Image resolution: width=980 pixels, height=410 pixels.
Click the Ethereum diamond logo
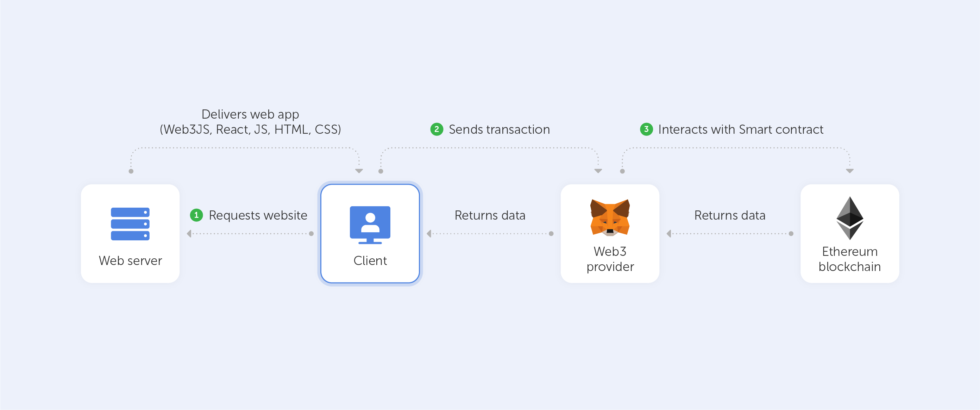pyautogui.click(x=849, y=218)
